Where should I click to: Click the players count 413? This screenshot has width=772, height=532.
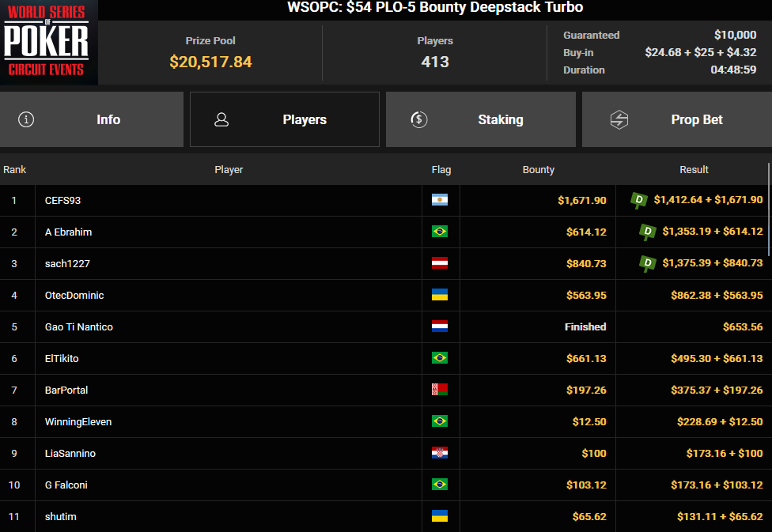tap(435, 62)
